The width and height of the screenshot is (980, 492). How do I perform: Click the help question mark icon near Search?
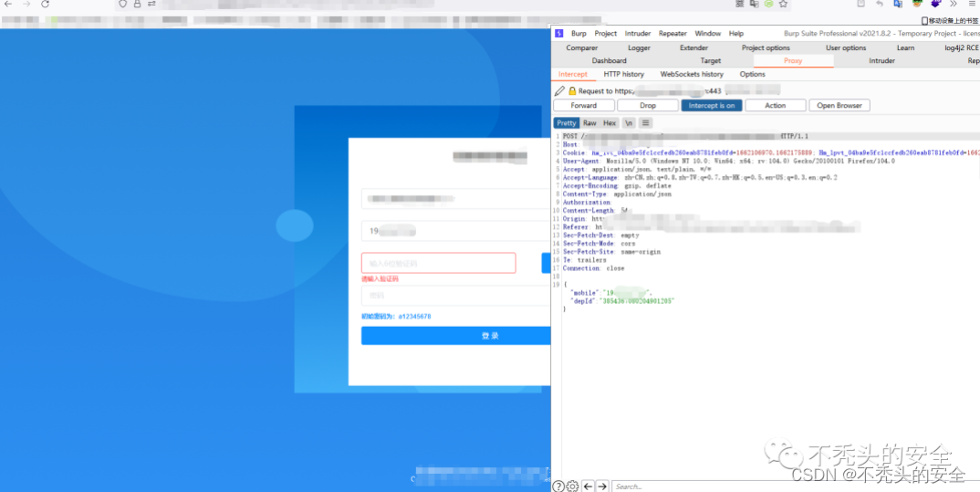coord(558,486)
